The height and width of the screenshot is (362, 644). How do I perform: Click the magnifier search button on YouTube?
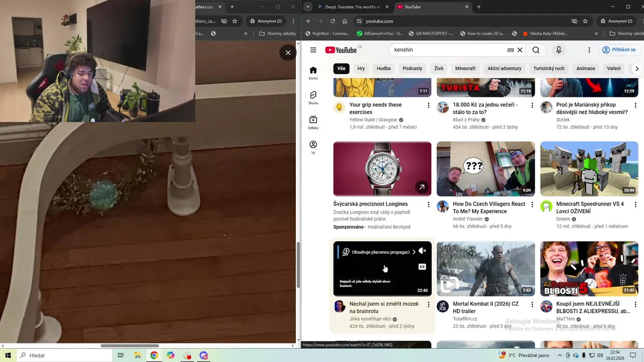tap(536, 50)
